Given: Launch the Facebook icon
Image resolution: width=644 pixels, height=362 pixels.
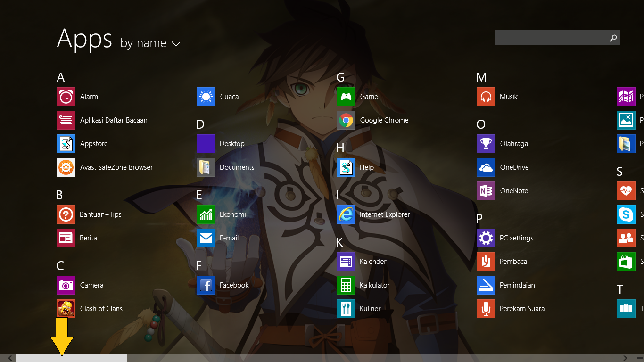Looking at the screenshot, I should (x=206, y=285).
